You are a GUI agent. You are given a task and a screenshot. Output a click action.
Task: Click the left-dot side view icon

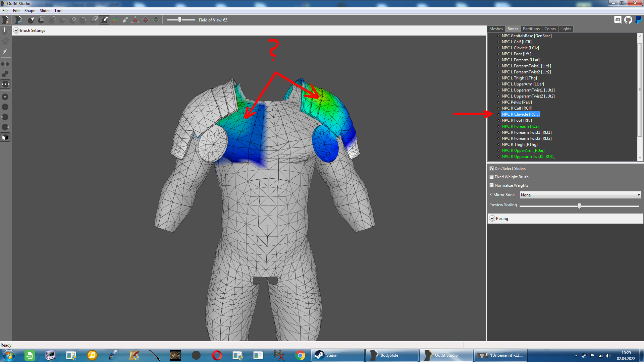click(5, 117)
